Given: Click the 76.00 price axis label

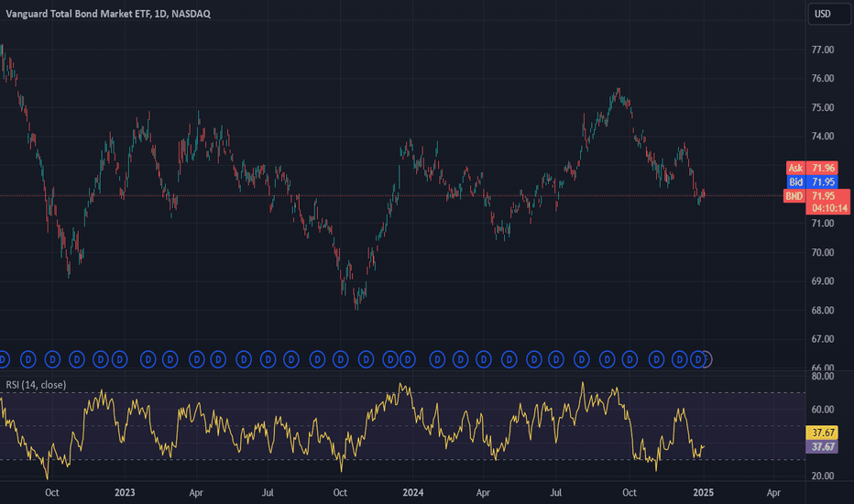Looking at the screenshot, I should [x=823, y=79].
